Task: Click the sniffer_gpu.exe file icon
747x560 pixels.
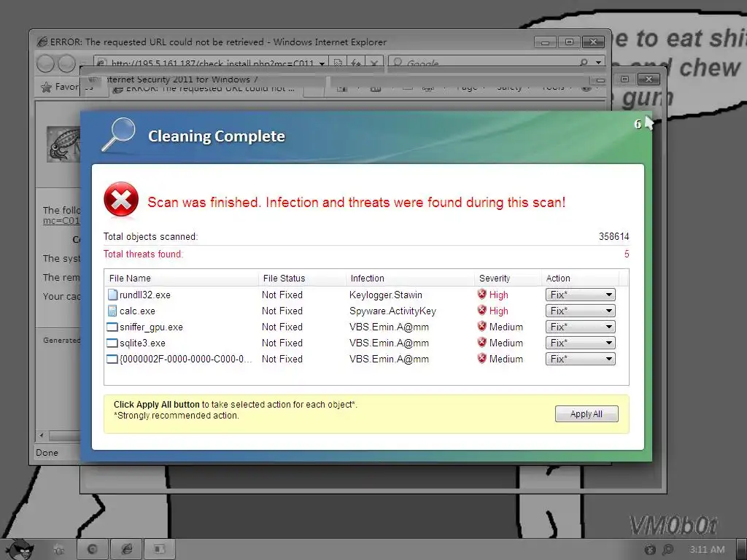Action: [x=112, y=327]
